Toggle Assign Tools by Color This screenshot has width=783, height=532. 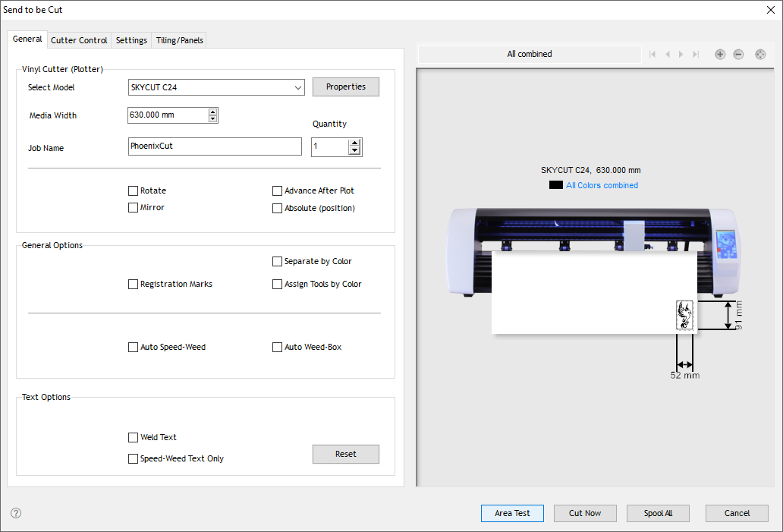(x=277, y=285)
